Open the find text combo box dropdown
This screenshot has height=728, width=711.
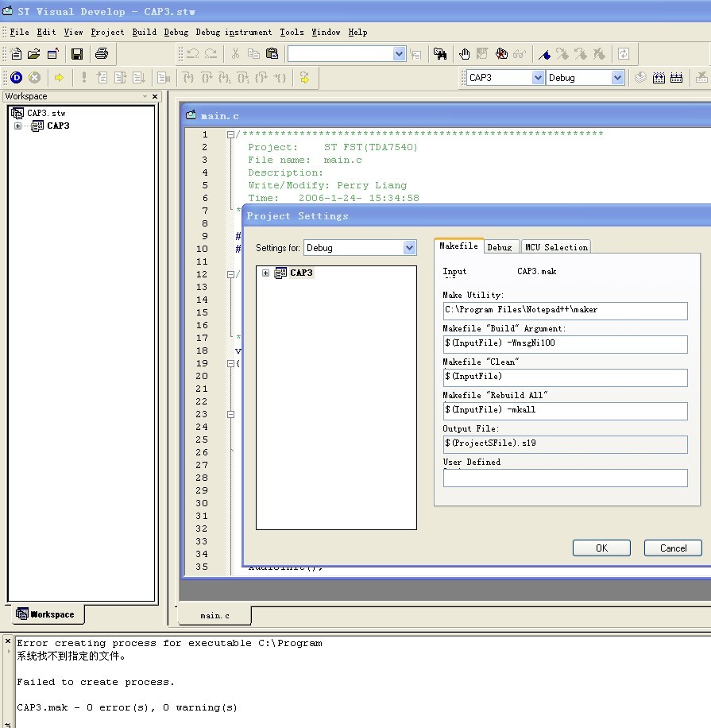click(x=399, y=54)
